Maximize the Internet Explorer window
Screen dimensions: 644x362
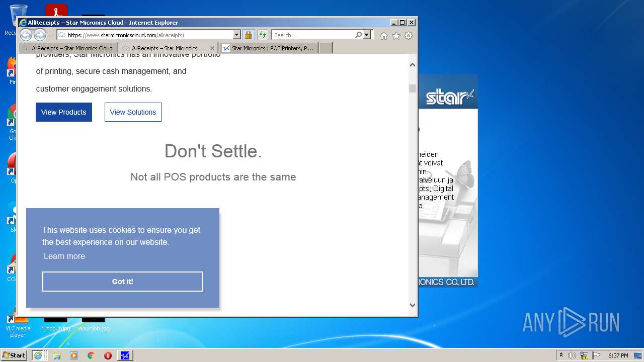402,23
